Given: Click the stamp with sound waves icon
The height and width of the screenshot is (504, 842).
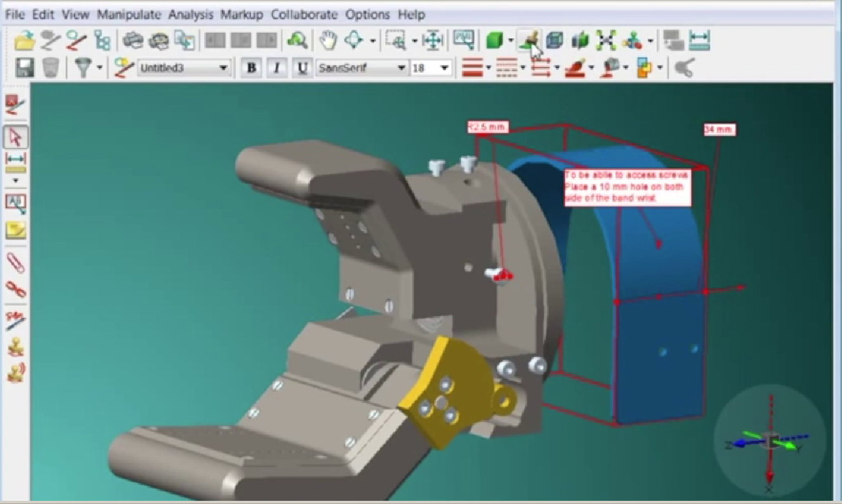Looking at the screenshot, I should [16, 373].
